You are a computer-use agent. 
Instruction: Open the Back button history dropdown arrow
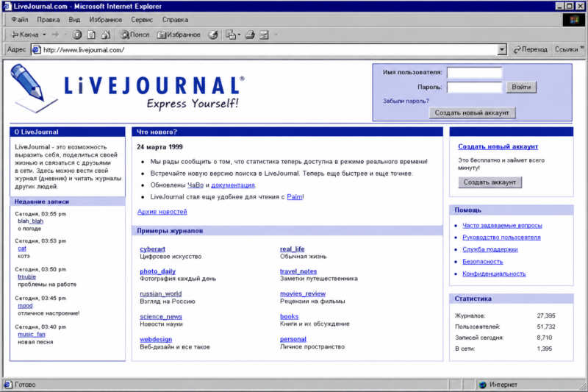click(x=44, y=35)
